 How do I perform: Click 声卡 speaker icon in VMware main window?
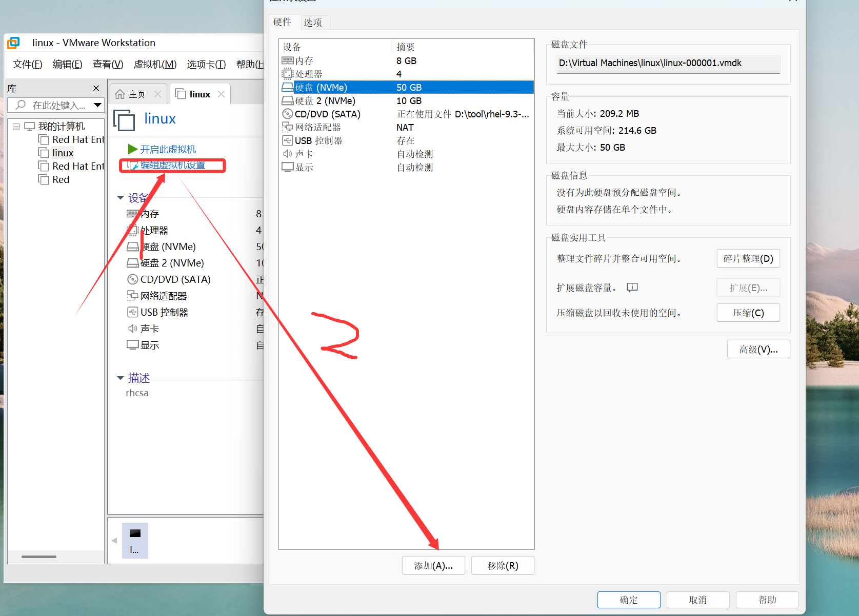pyautogui.click(x=132, y=328)
